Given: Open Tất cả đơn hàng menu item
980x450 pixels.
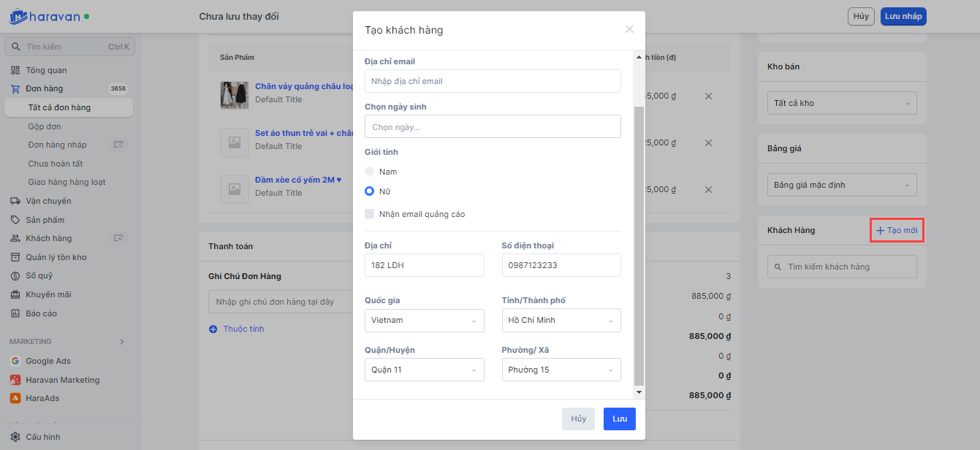Looking at the screenshot, I should pos(59,107).
